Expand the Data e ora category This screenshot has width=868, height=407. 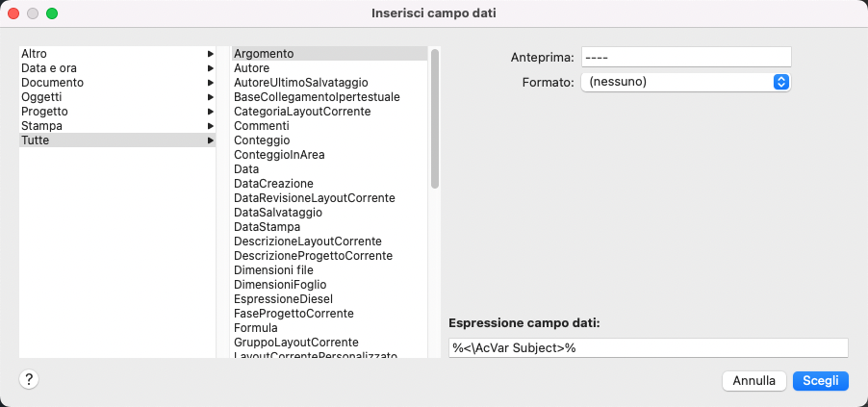[49, 68]
